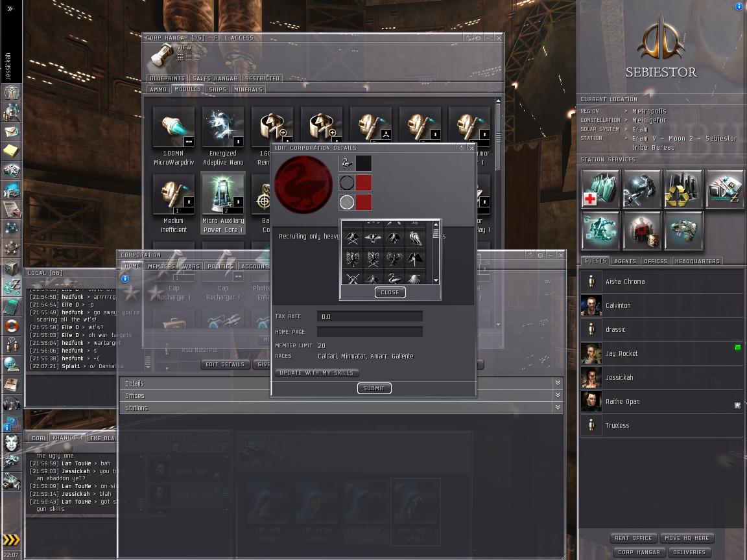
Task: Select the Medium Inefficient module item
Action: tap(174, 204)
